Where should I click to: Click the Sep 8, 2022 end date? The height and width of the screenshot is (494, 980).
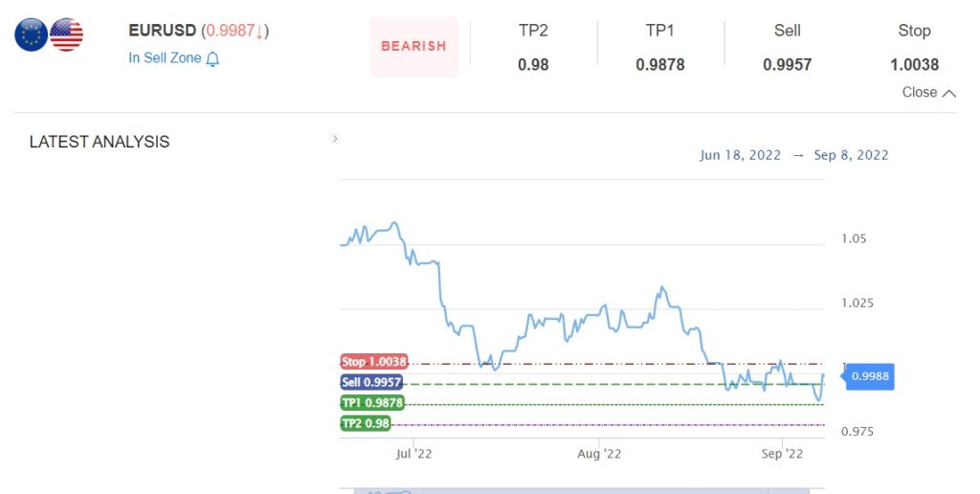click(851, 155)
